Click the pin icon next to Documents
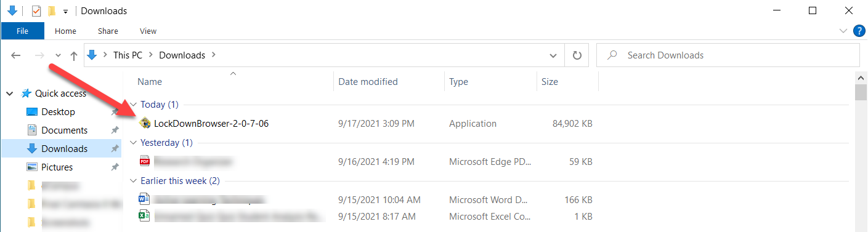868x232 pixels. click(x=115, y=130)
